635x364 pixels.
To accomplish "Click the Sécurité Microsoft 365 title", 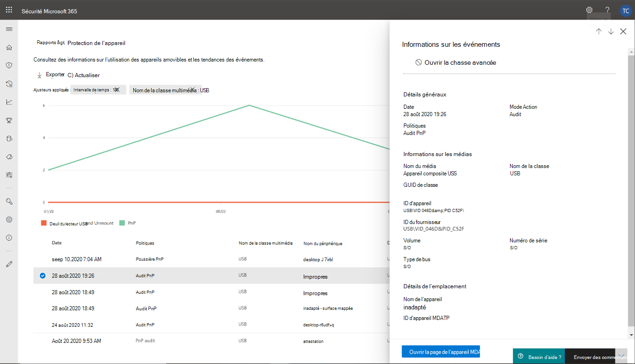I will pyautogui.click(x=49, y=11).
